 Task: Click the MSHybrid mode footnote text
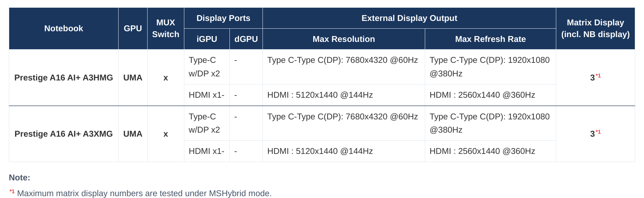point(144,193)
